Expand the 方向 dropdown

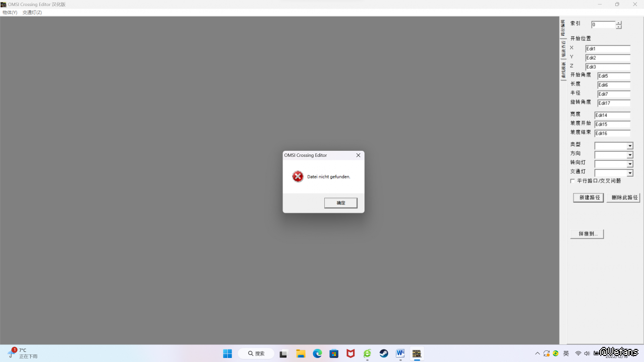pyautogui.click(x=630, y=155)
